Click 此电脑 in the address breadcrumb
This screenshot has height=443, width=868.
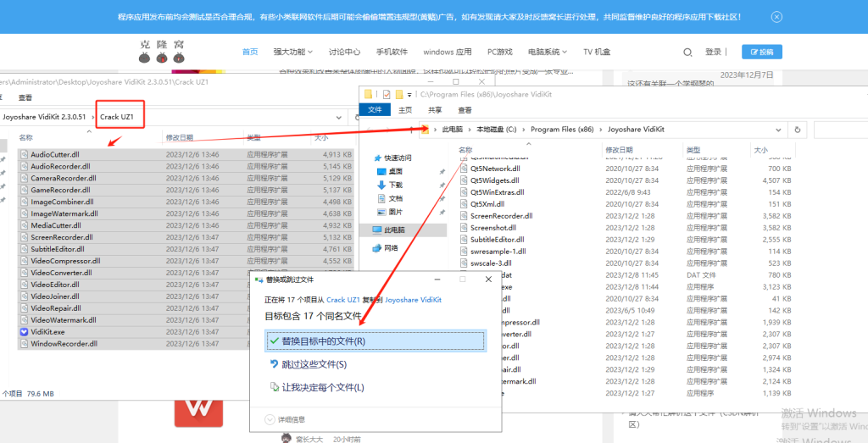[x=453, y=130]
